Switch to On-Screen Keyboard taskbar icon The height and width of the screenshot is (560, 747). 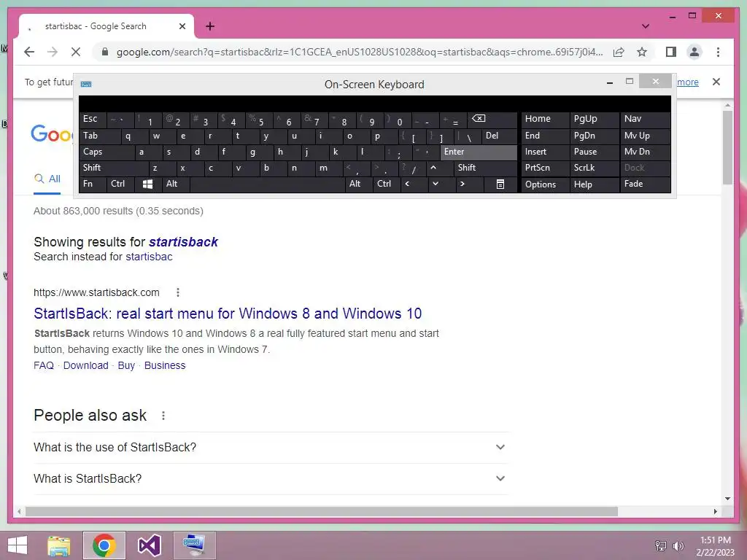(x=194, y=545)
